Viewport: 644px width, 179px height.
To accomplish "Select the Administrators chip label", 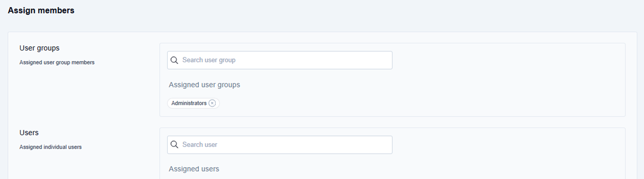I will (x=189, y=103).
